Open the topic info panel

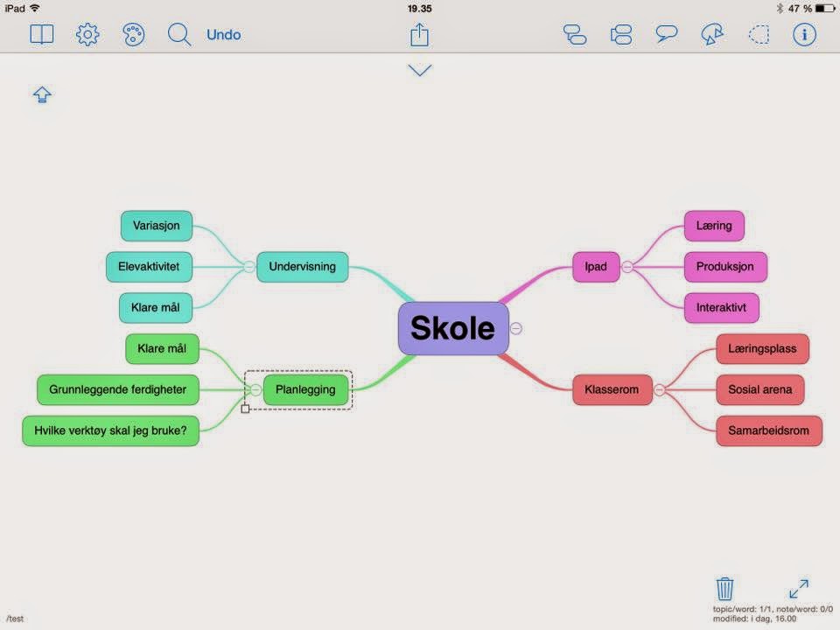(803, 34)
